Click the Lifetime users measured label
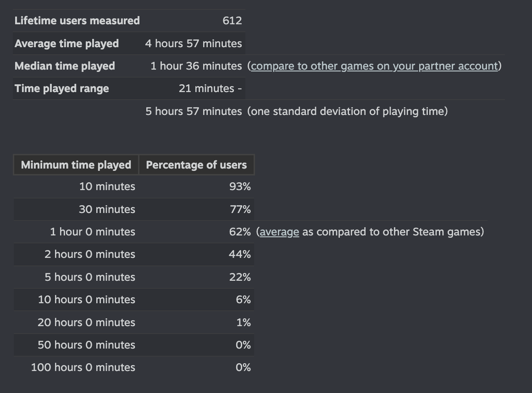The image size is (532, 393). click(77, 21)
